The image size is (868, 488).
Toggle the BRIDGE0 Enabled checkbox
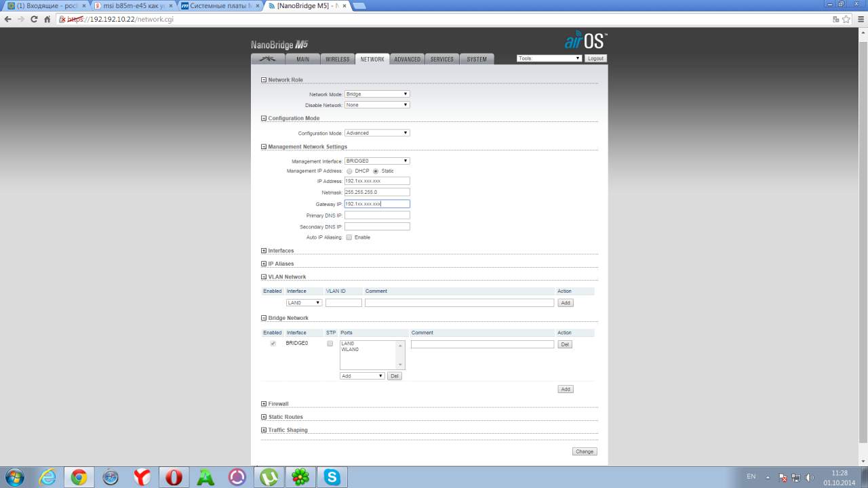coord(273,344)
